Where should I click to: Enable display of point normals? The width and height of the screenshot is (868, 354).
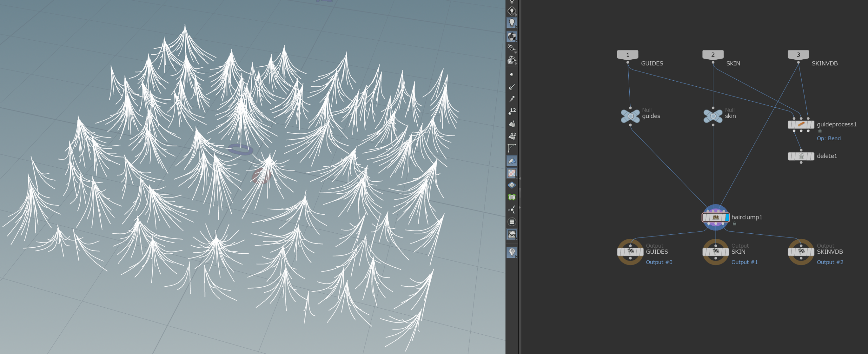[x=512, y=87]
